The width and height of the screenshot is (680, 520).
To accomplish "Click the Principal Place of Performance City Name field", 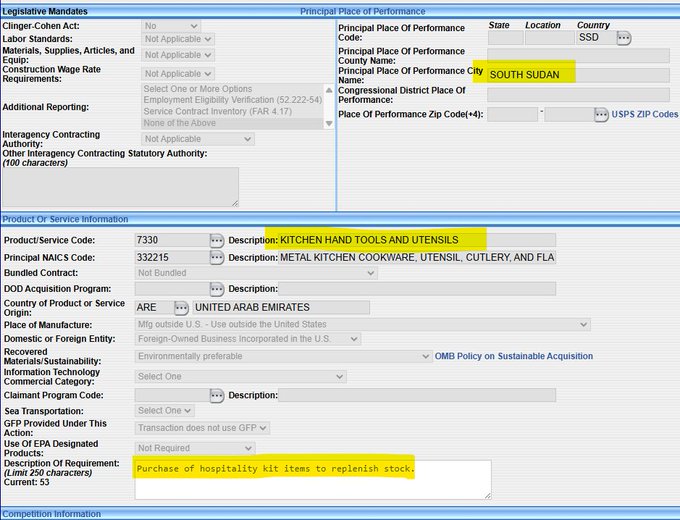I will point(578,75).
